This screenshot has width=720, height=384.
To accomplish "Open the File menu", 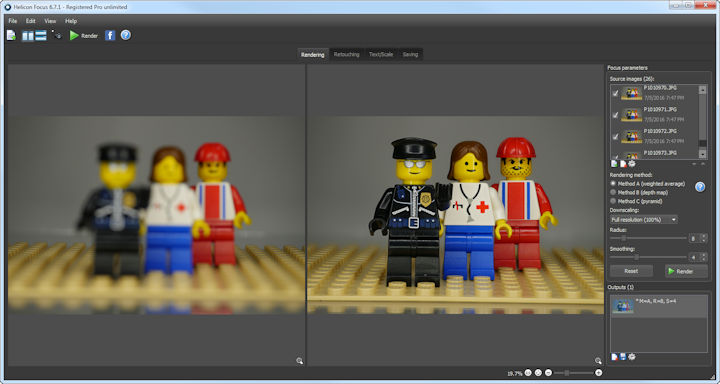I will (13, 21).
